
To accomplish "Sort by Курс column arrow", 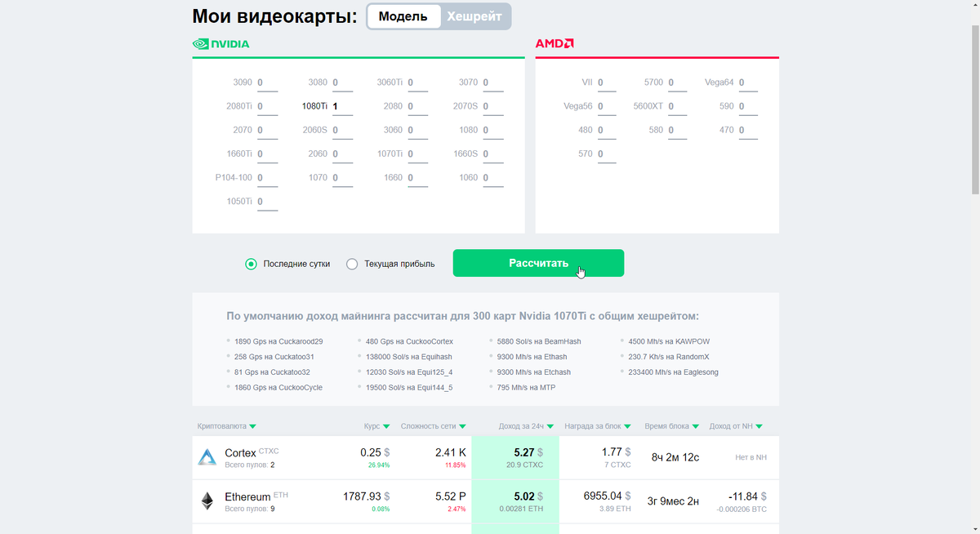I will (x=386, y=426).
